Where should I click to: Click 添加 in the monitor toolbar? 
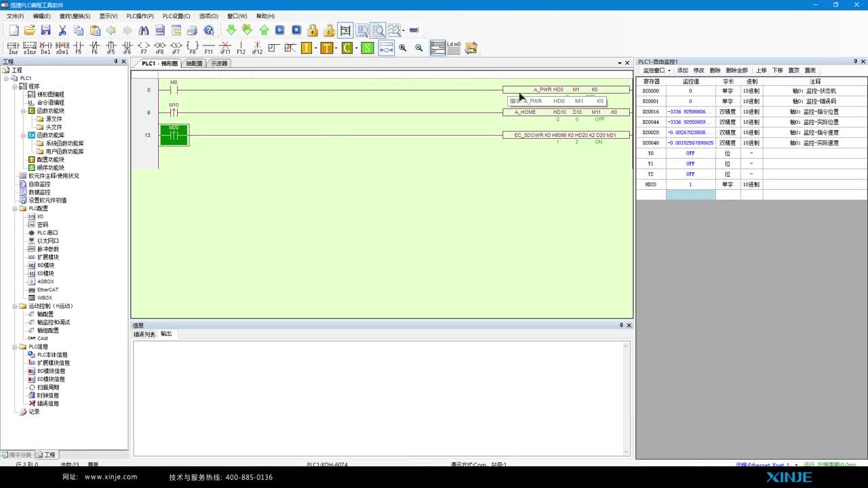(x=682, y=70)
